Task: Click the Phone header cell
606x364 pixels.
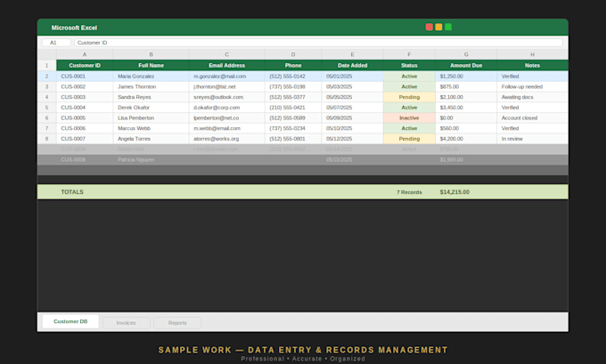Action: tap(293, 65)
